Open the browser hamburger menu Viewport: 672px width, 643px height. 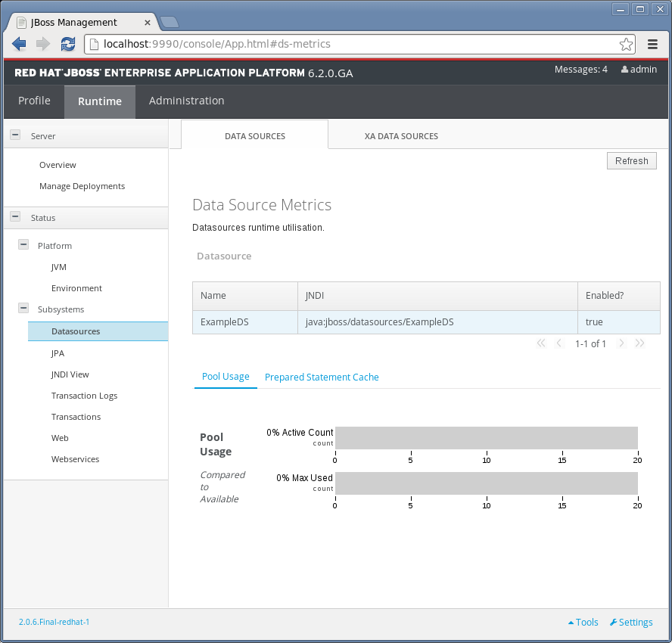[652, 44]
